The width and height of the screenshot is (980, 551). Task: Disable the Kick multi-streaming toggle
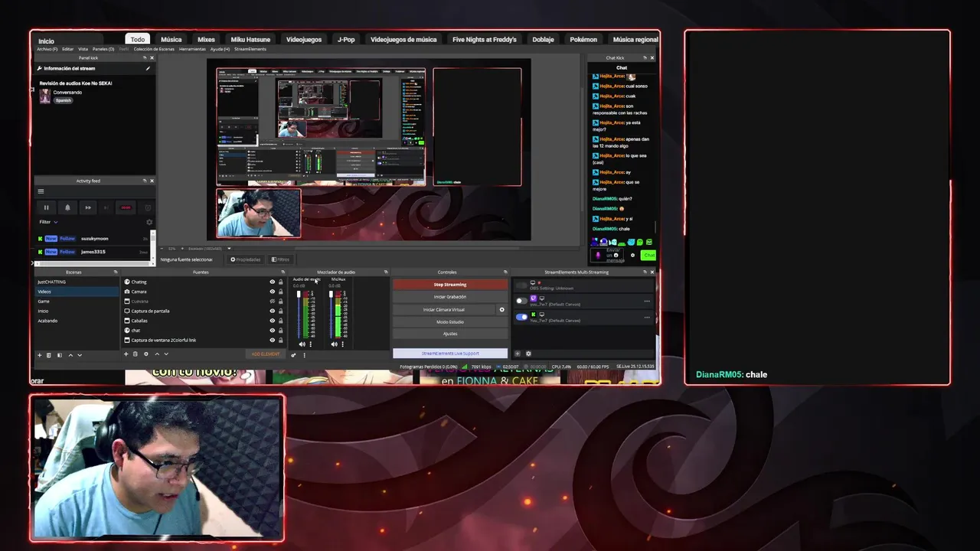tap(521, 316)
